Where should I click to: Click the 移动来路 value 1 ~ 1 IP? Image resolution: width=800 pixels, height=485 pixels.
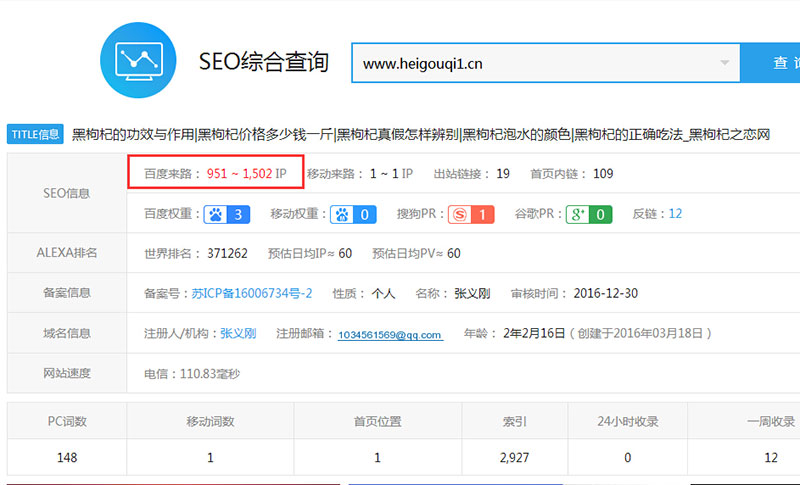[x=391, y=173]
